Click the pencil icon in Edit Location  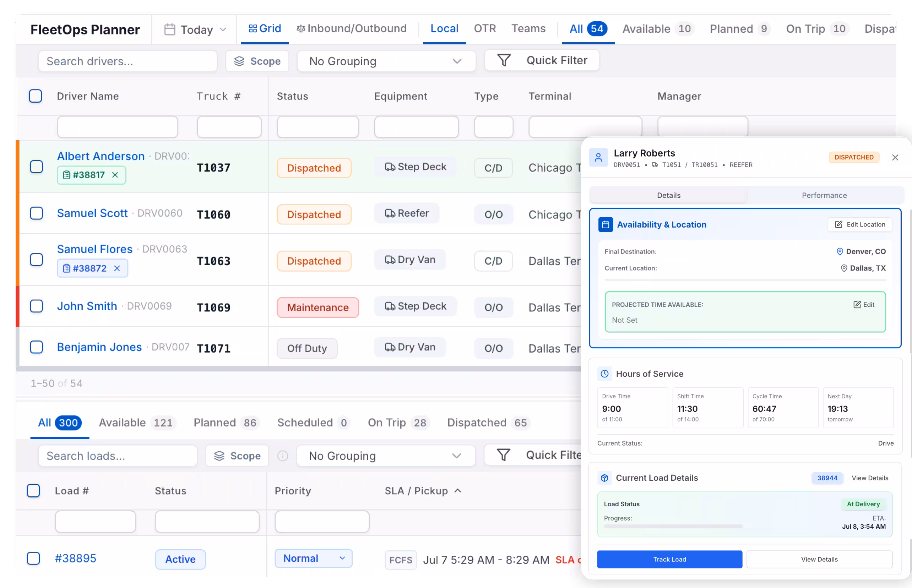pos(838,224)
